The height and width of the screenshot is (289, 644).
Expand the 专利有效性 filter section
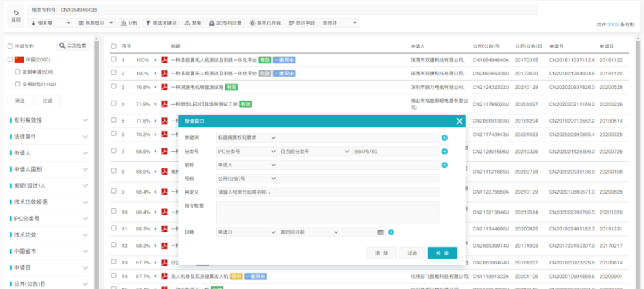[85, 120]
